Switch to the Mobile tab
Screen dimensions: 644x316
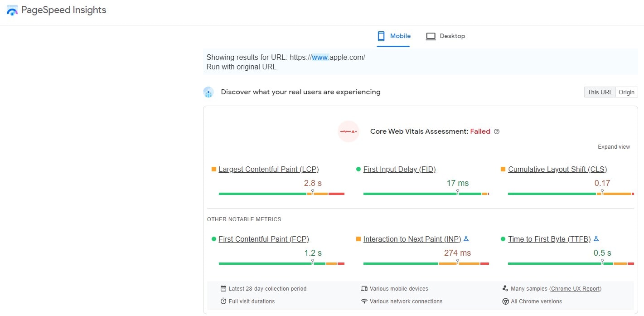click(399, 36)
